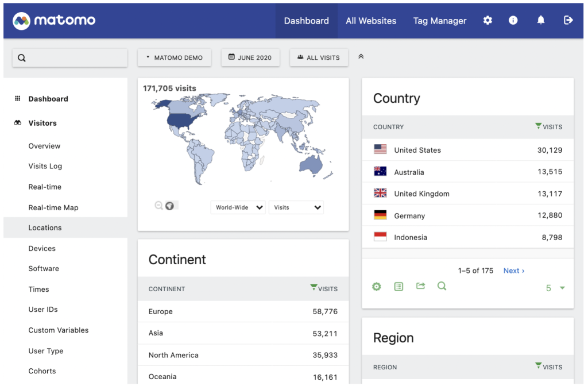The height and width of the screenshot is (386, 588).
Task: Sign out using the logout icon
Action: (x=568, y=20)
